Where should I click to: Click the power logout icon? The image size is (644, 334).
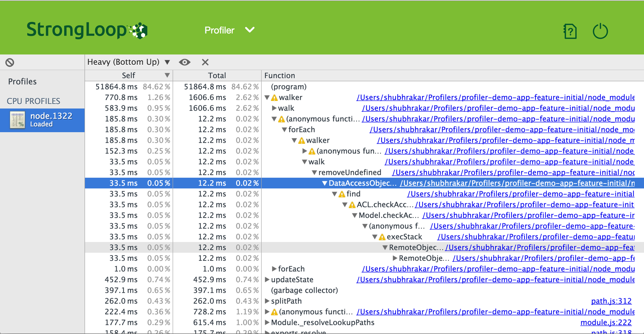point(600,31)
